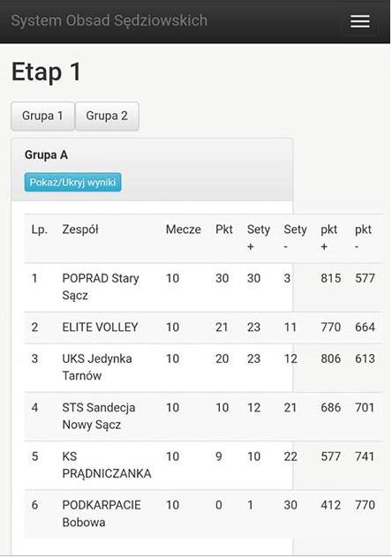Select the STS Sandecja Nowy Sącz row
Screen dimensions: 392x558
pos(203,417)
